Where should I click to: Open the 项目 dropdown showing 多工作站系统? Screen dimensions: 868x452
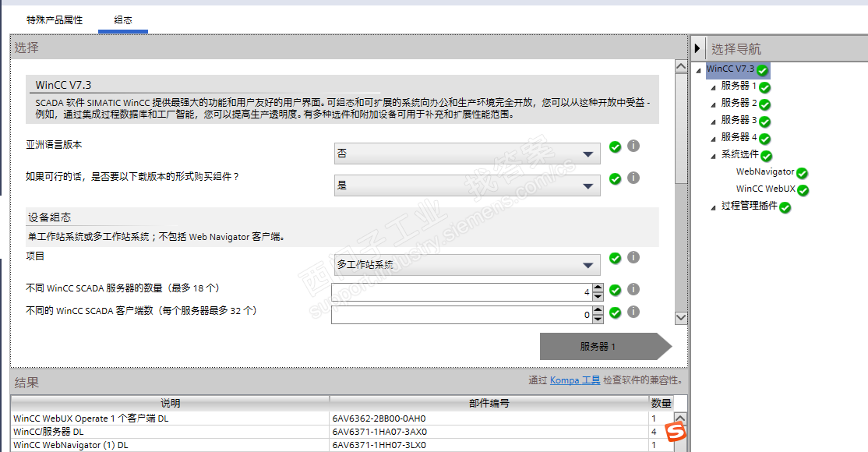pyautogui.click(x=468, y=265)
